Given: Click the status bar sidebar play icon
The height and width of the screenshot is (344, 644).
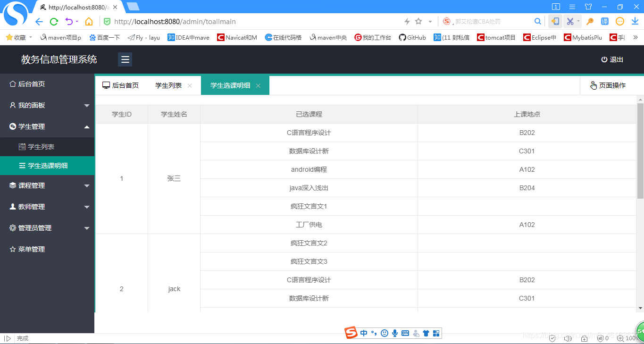Looking at the screenshot, I should (7, 338).
